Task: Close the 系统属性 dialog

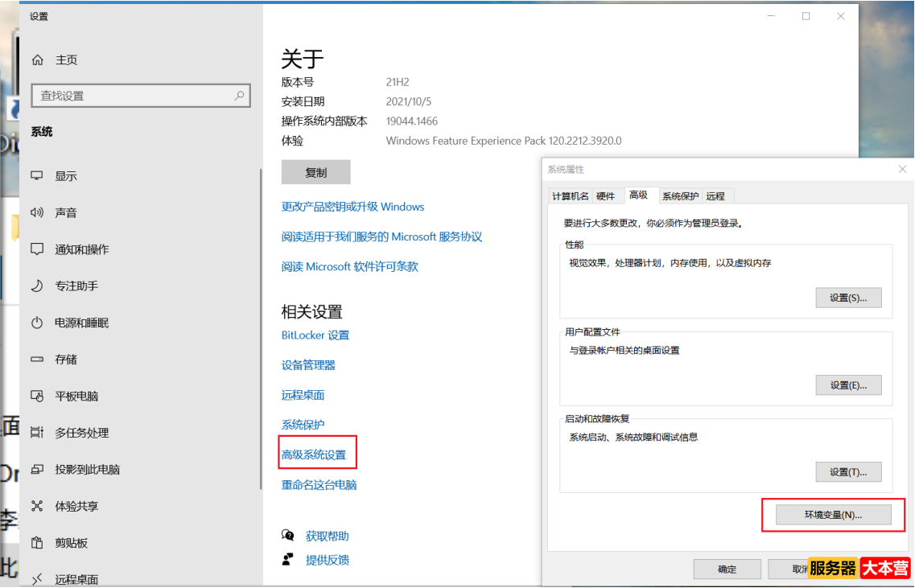Action: (x=902, y=169)
